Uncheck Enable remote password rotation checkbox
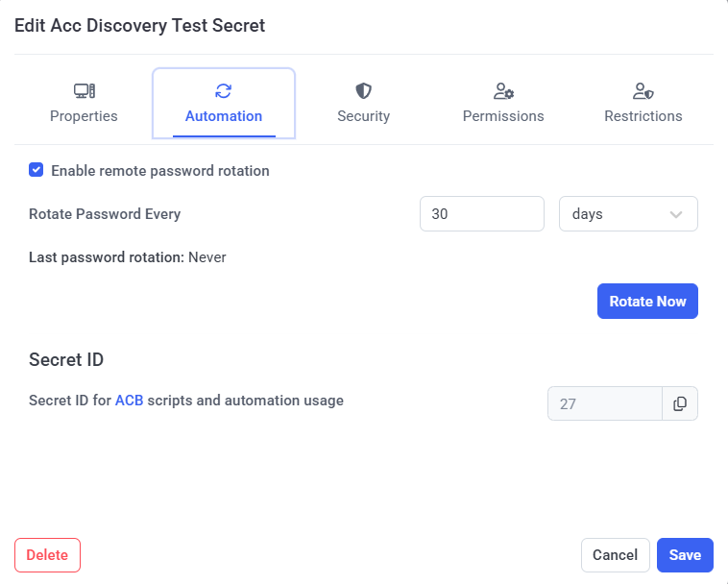This screenshot has height=584, width=728. pos(36,171)
